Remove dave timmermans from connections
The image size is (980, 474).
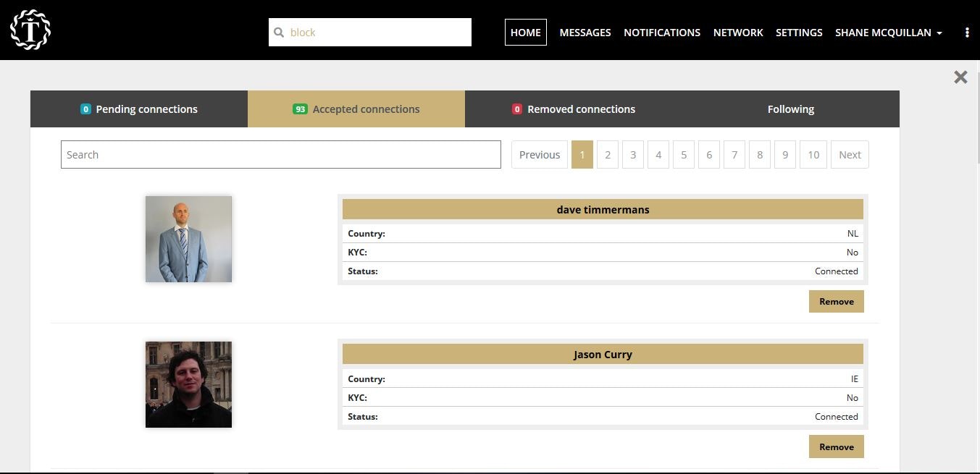point(836,301)
